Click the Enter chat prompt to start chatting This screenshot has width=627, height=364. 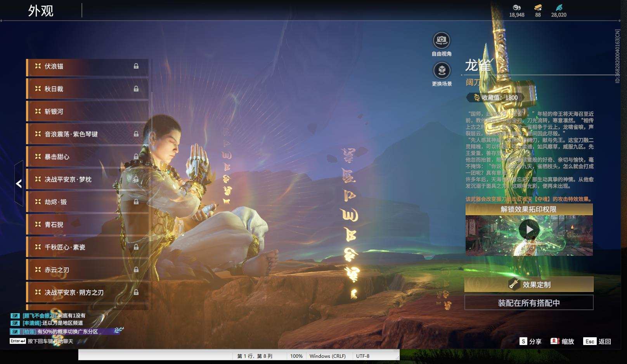42,341
